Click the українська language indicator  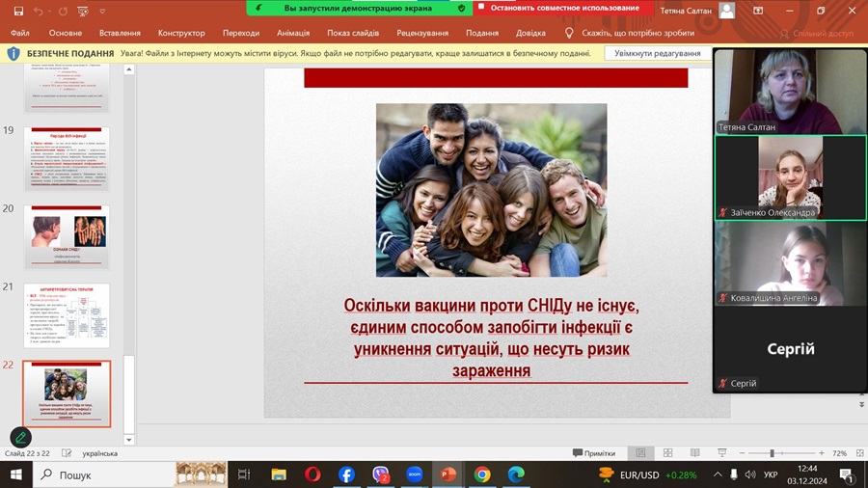click(x=99, y=453)
